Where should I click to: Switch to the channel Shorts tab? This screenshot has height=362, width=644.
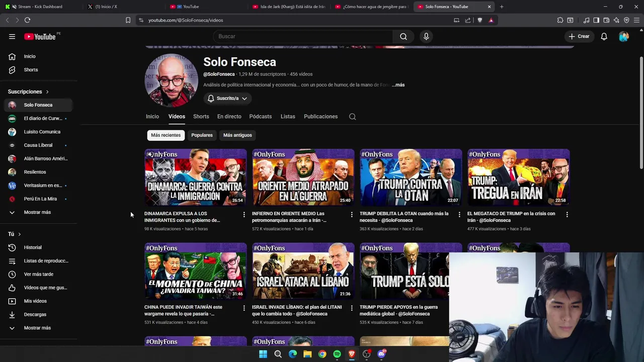point(201,117)
